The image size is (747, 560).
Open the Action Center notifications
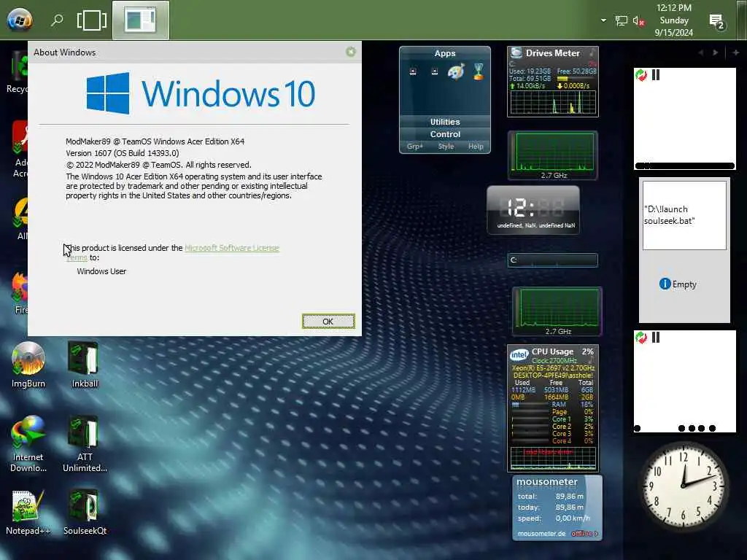coord(716,21)
